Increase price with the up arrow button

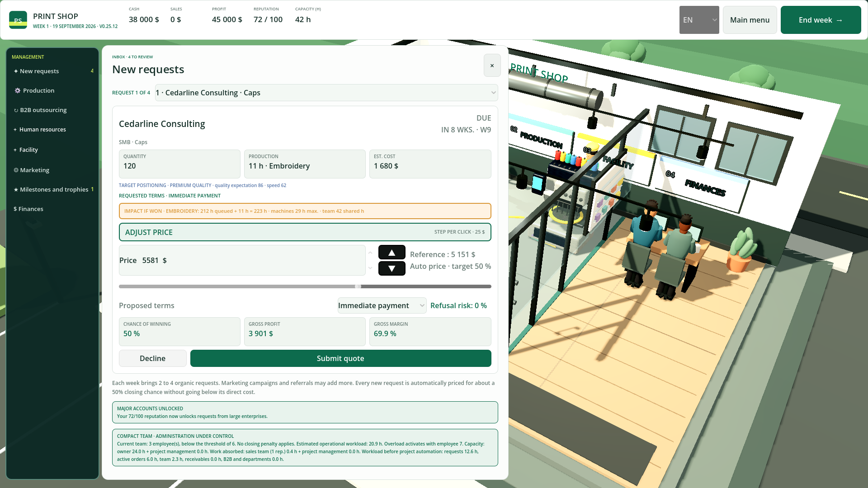click(392, 253)
